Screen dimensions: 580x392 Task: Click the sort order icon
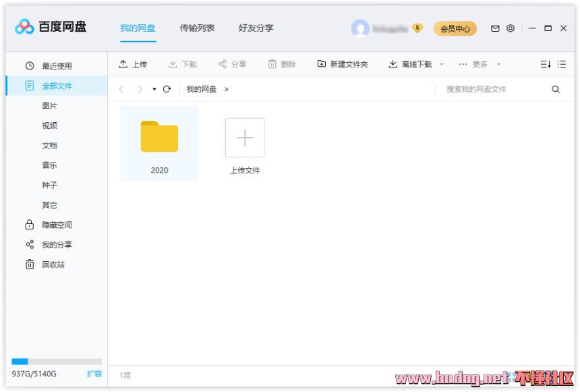546,64
